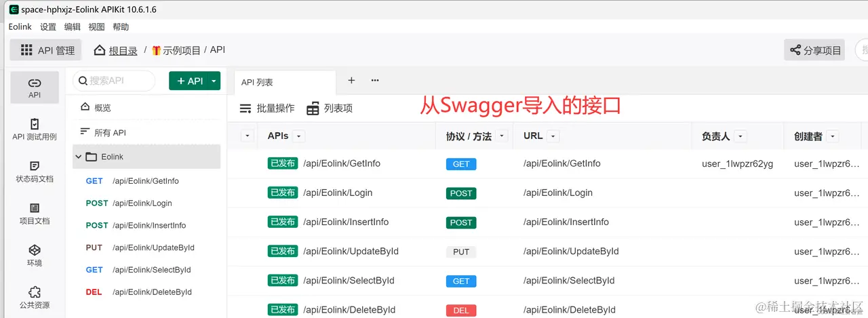Image resolution: width=868 pixels, height=318 pixels.
Task: Open the + API dropdown arrow
Action: (x=214, y=81)
